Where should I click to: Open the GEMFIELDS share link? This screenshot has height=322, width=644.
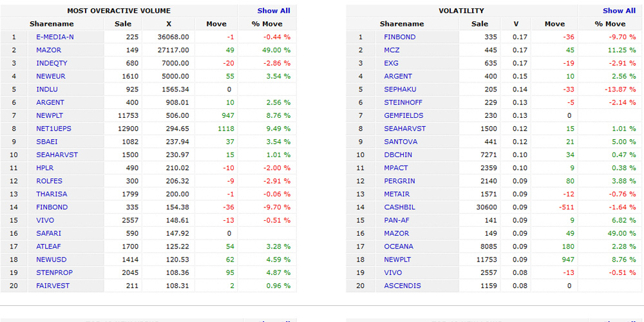coord(403,116)
